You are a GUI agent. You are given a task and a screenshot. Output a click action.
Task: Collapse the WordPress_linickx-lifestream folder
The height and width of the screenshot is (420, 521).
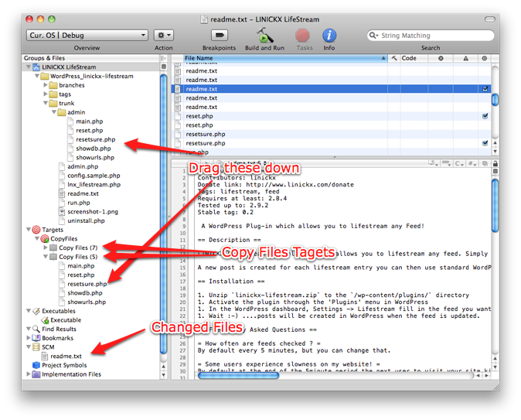coord(37,76)
